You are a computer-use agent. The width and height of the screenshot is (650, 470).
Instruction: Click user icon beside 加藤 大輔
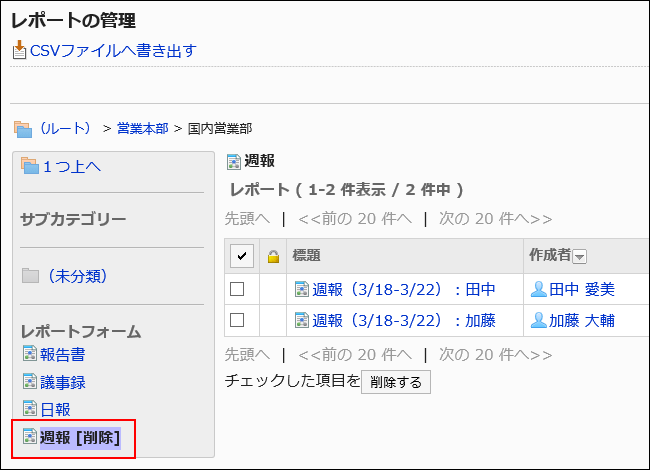point(538,320)
